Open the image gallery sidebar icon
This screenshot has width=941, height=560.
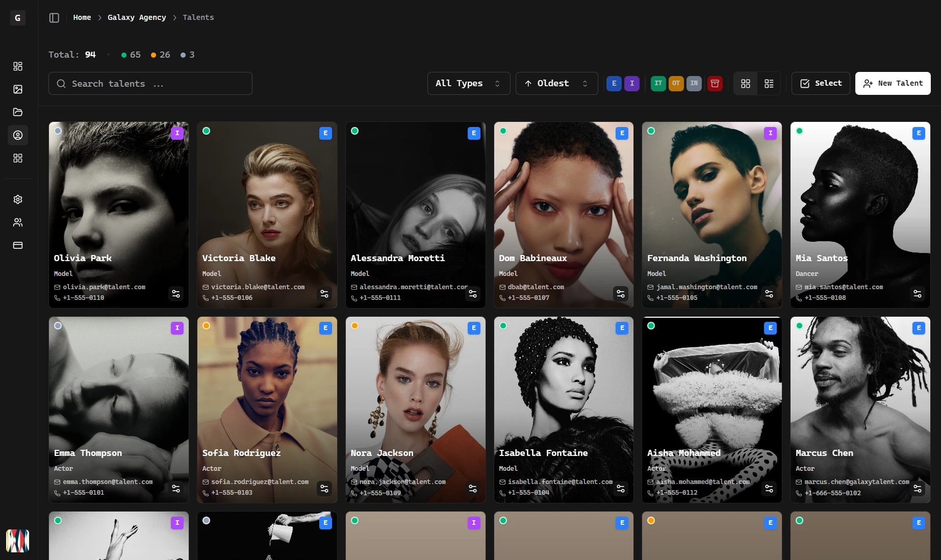[x=18, y=89]
